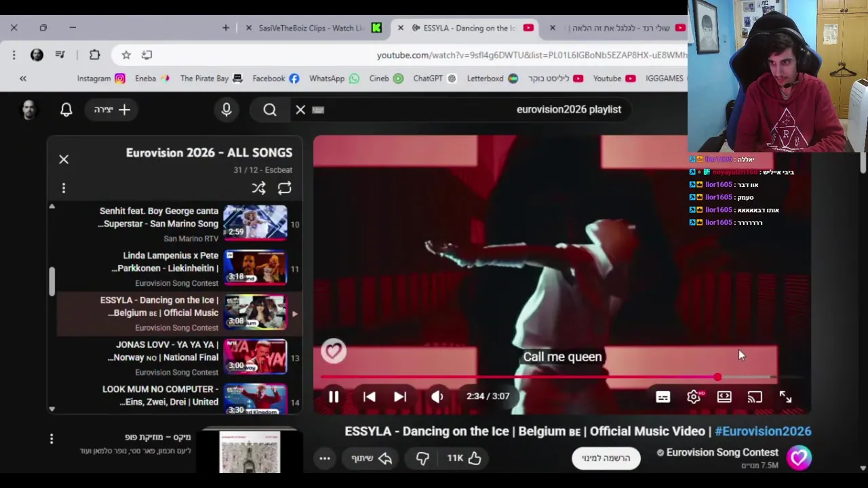Open the Chrome extensions puzzle icon
868x488 pixels.
pos(94,55)
